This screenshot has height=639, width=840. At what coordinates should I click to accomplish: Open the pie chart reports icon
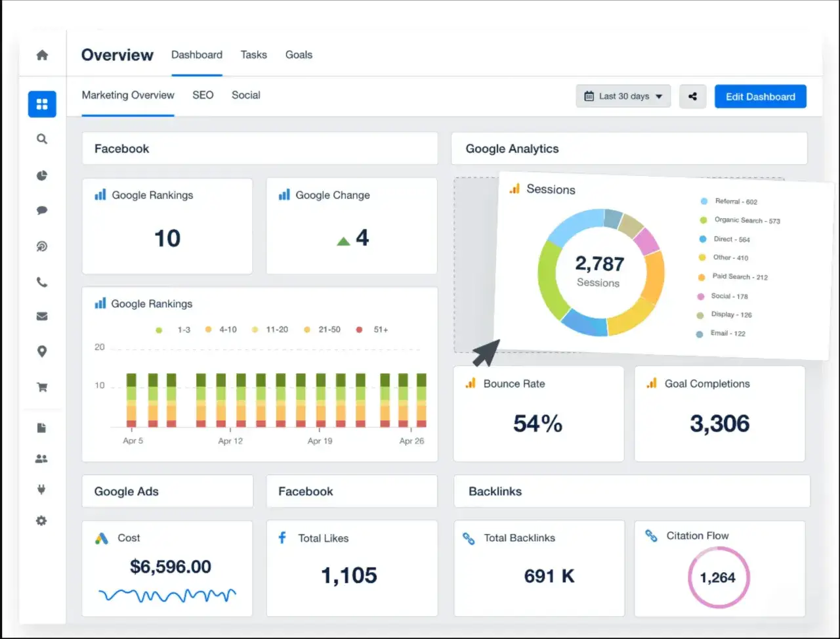tap(42, 175)
